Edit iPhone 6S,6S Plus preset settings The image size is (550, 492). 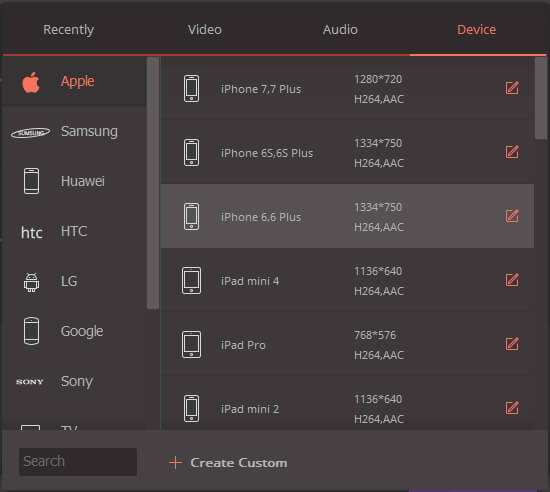(512, 152)
